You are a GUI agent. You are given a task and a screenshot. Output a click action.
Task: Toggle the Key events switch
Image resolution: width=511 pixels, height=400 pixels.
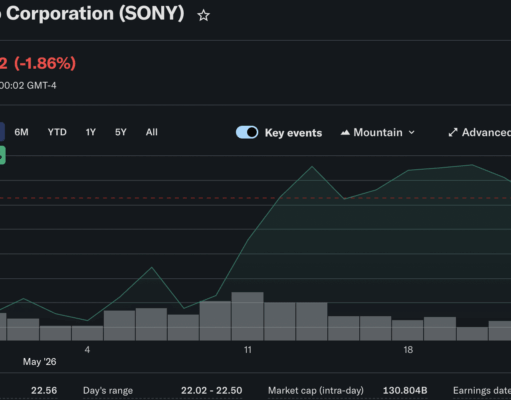247,132
